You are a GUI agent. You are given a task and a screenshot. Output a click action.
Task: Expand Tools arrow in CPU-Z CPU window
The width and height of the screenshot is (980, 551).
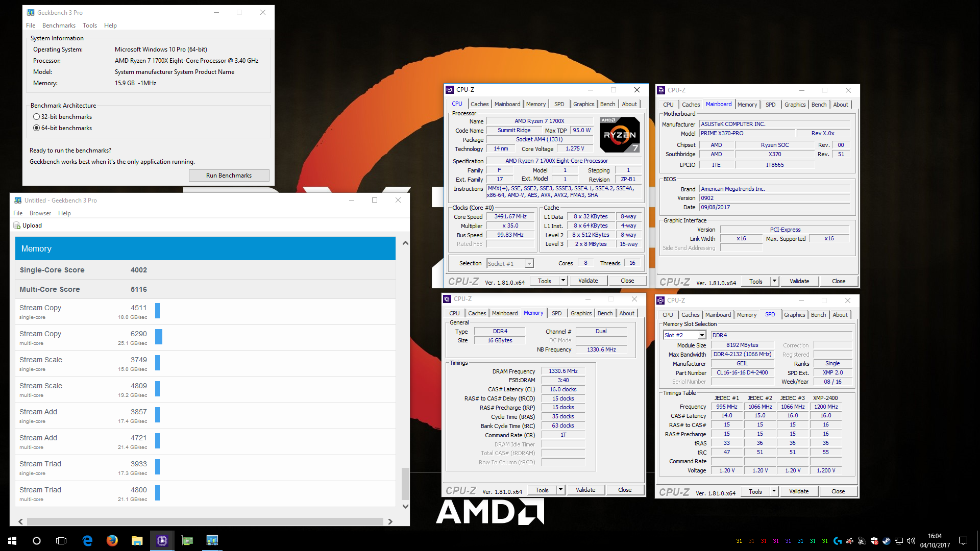coord(563,281)
